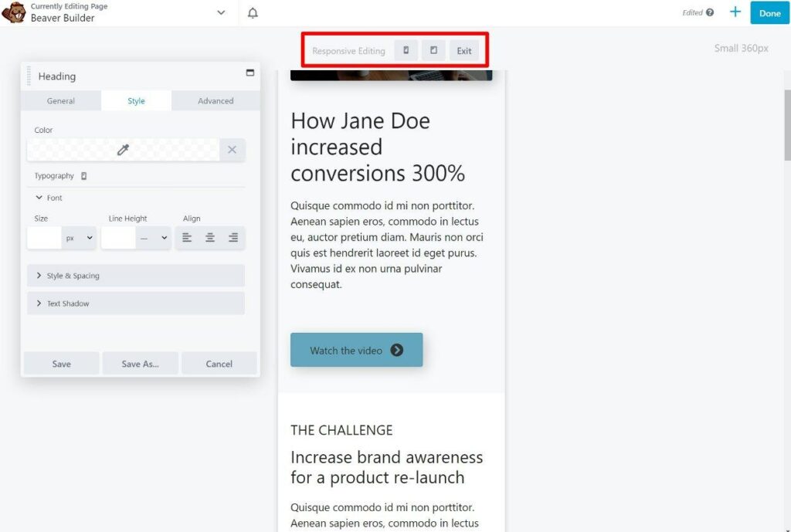Align heading text left
Screen dimensions: 791x532
(x=187, y=238)
